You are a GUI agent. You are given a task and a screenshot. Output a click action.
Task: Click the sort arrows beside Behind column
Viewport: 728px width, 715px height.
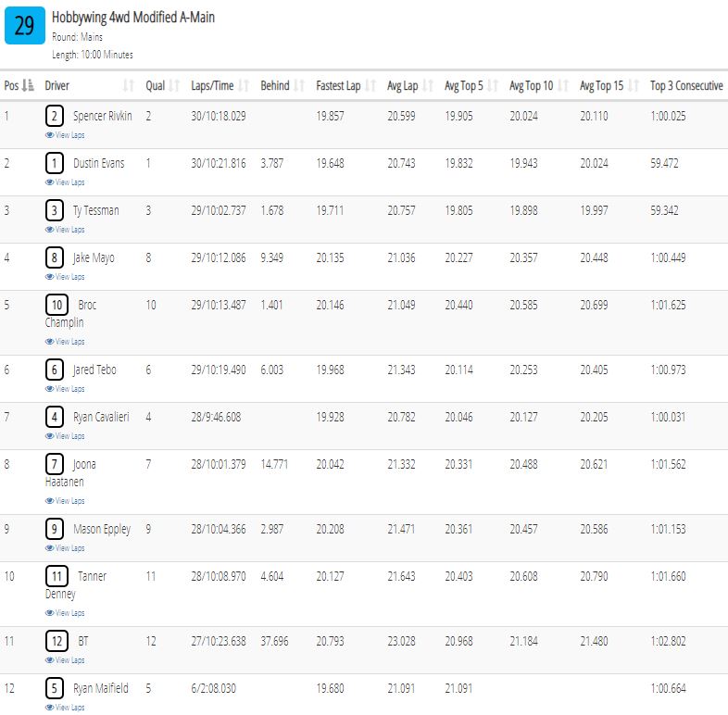point(299,85)
